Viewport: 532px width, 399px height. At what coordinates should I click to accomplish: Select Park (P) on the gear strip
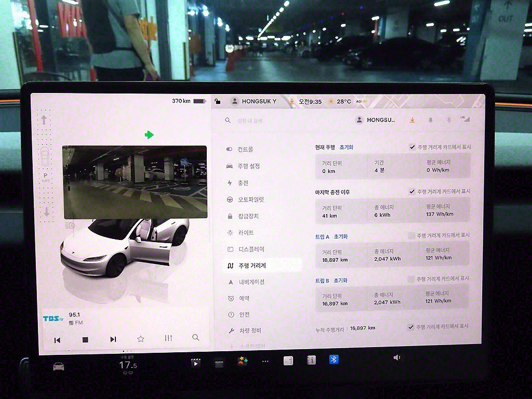point(46,176)
